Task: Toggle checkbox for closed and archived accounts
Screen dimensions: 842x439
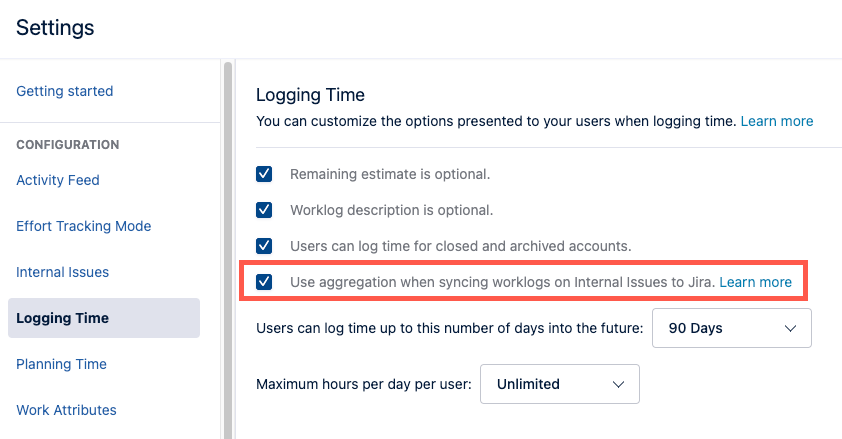Action: 265,245
